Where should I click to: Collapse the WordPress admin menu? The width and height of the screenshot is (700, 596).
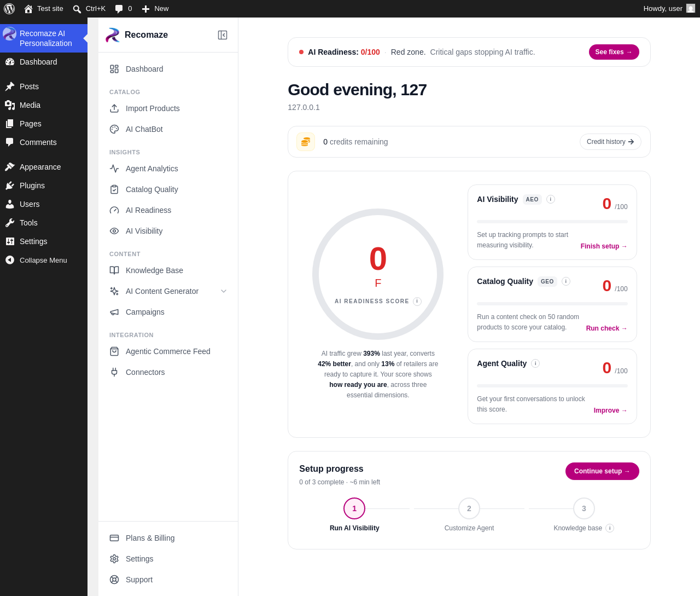coord(44,260)
